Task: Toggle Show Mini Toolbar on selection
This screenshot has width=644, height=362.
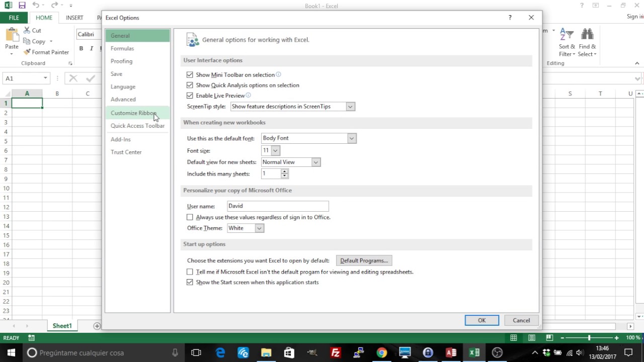Action: coord(190,74)
